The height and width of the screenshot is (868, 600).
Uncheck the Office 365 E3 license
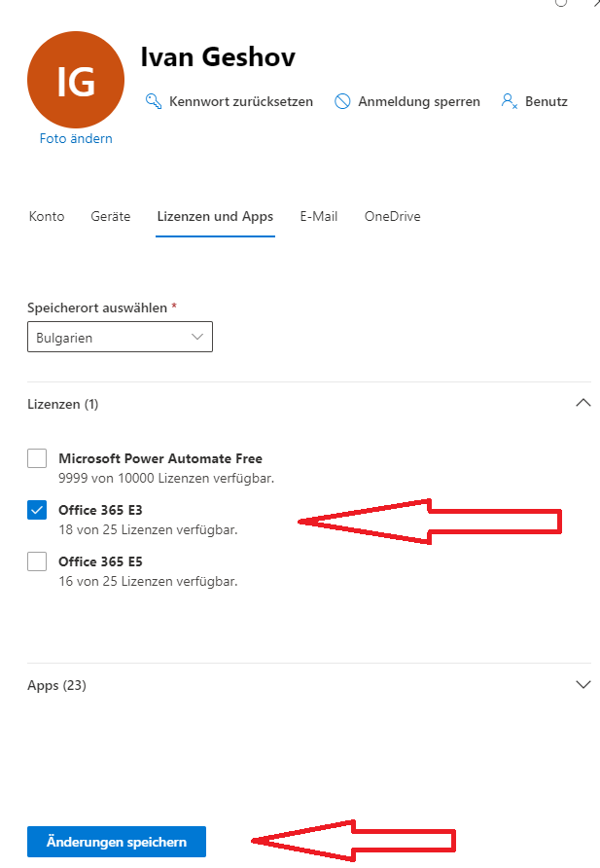pyautogui.click(x=37, y=510)
